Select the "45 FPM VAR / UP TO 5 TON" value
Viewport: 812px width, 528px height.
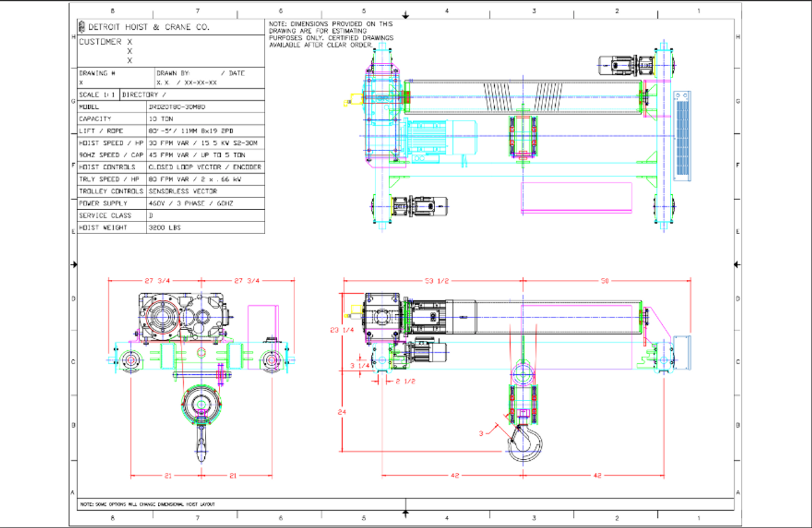tap(197, 155)
